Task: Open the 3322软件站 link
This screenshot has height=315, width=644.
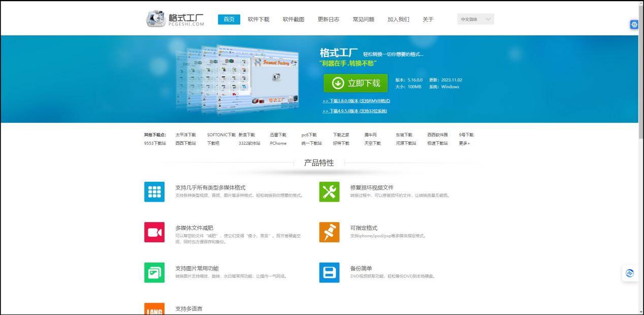Action: click(249, 143)
